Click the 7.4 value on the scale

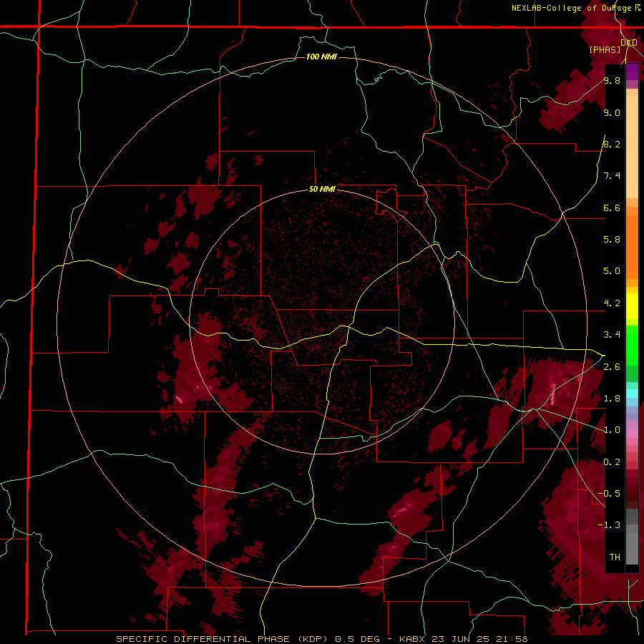612,176
